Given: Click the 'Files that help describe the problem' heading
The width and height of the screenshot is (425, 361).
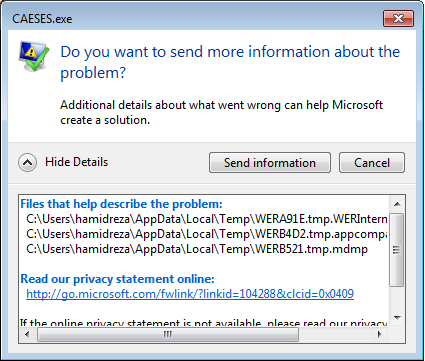Looking at the screenshot, I should tap(121, 204).
